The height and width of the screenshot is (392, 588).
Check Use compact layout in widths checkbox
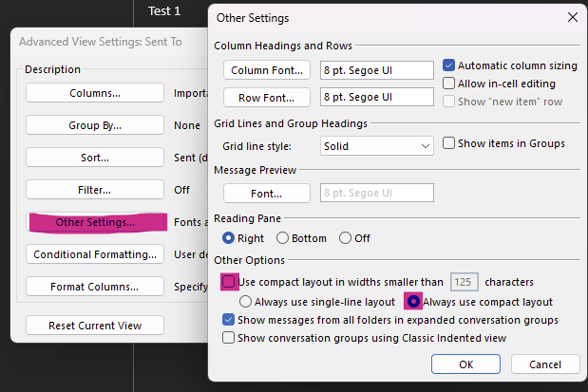point(228,282)
